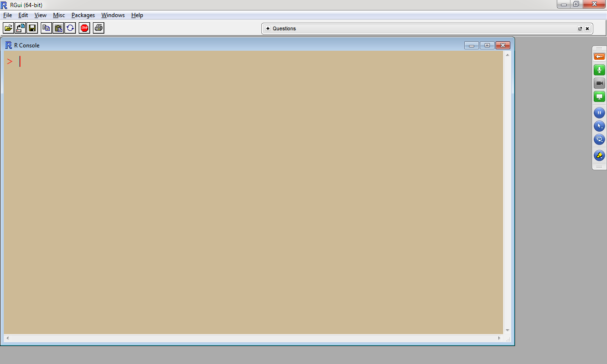Open the Packages menu
Screen dimensions: 607x364
tap(83, 15)
